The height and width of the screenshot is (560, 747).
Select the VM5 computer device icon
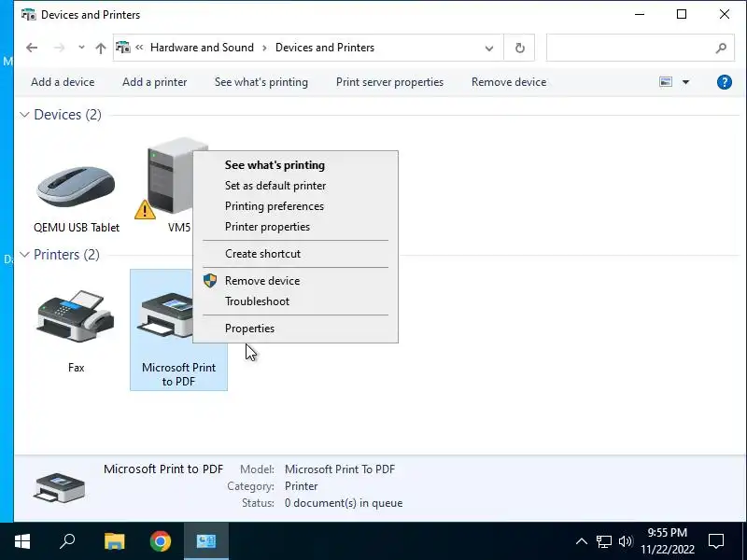[x=171, y=176]
